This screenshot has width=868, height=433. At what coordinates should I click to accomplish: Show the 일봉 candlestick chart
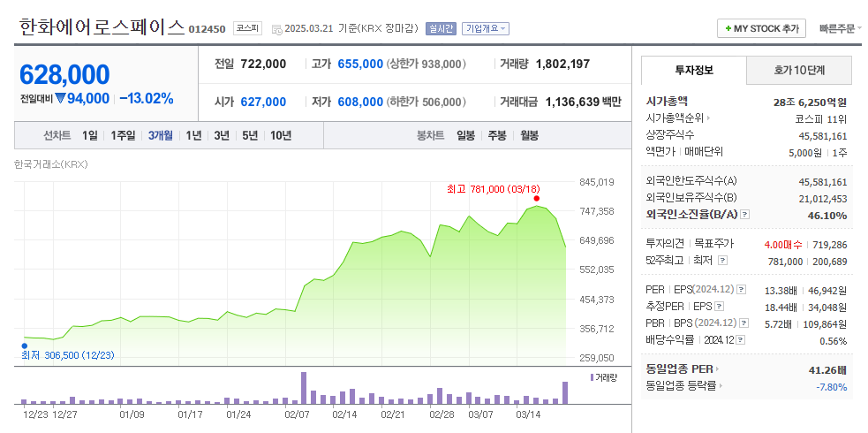click(465, 135)
